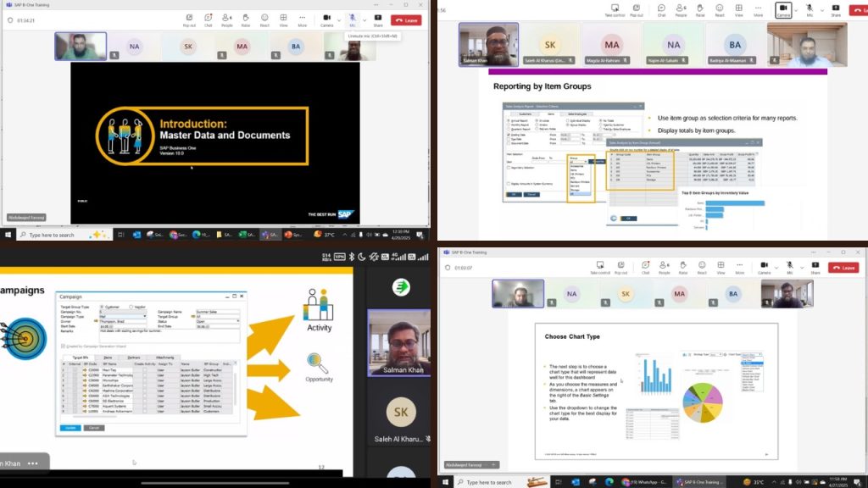868x488 pixels.
Task: Toggle Mic in the Item Groups meeting
Action: pos(810,10)
